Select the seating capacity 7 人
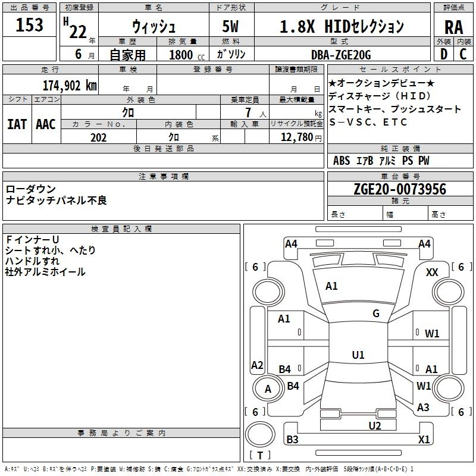The width and height of the screenshot is (476, 476). (x=256, y=112)
